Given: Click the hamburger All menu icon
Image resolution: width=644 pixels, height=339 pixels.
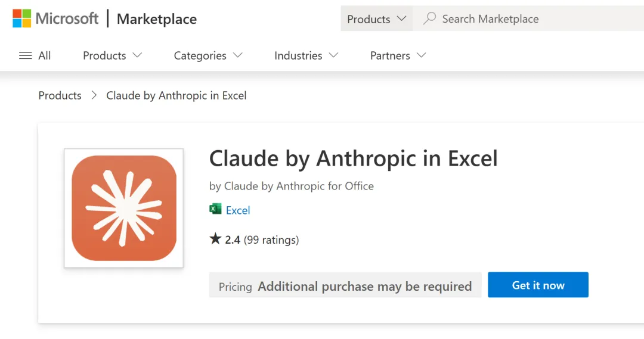Looking at the screenshot, I should [x=26, y=55].
